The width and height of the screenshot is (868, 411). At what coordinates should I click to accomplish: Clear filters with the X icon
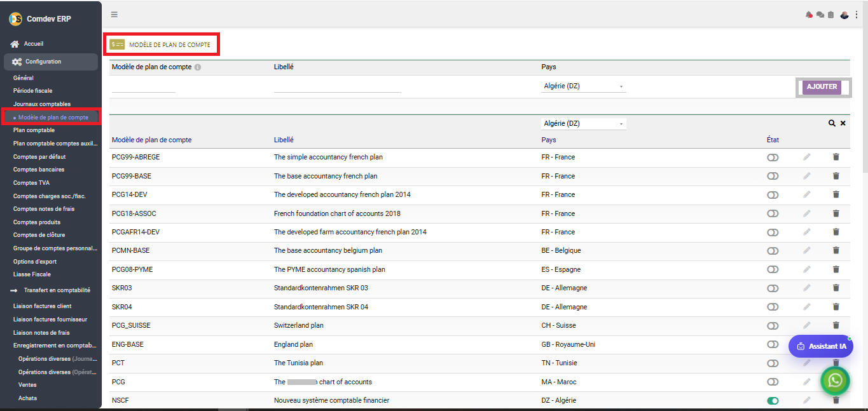click(843, 123)
